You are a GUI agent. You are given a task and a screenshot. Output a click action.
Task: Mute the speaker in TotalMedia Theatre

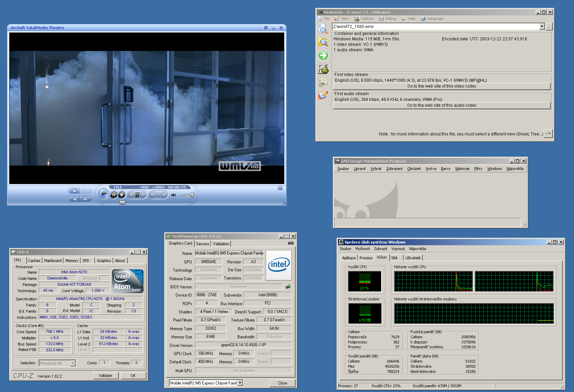[x=173, y=195]
